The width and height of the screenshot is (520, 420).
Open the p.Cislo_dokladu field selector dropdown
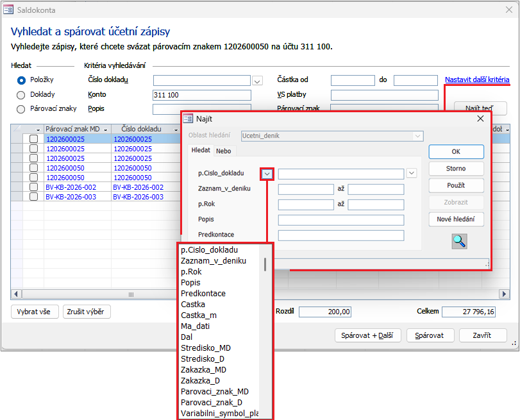(267, 174)
